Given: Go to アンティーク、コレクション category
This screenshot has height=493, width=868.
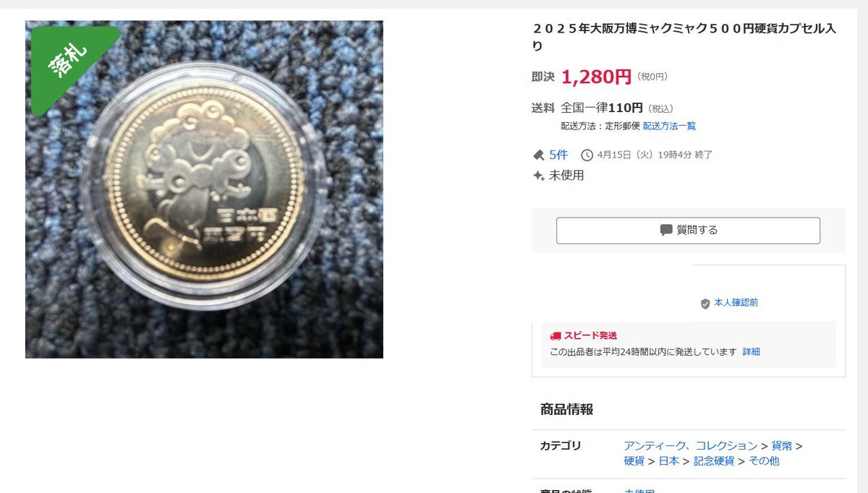Looking at the screenshot, I should (x=690, y=446).
